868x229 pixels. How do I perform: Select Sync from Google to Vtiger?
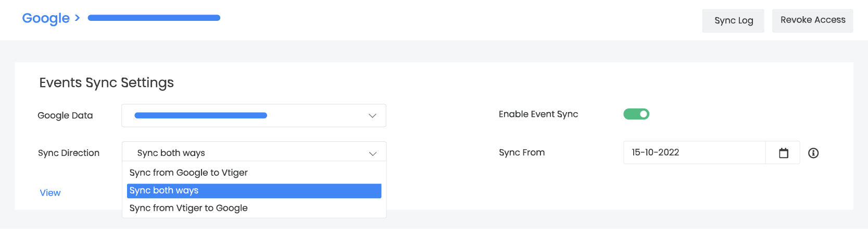click(x=188, y=173)
